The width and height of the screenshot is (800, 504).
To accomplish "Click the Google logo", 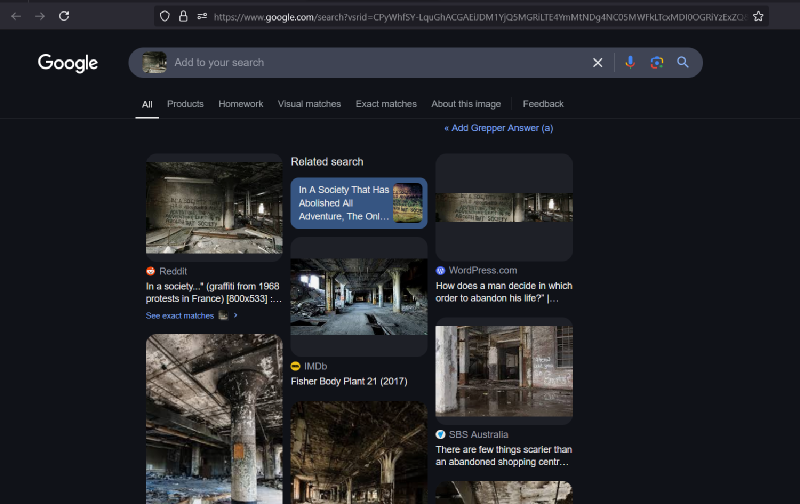I will click(x=68, y=63).
